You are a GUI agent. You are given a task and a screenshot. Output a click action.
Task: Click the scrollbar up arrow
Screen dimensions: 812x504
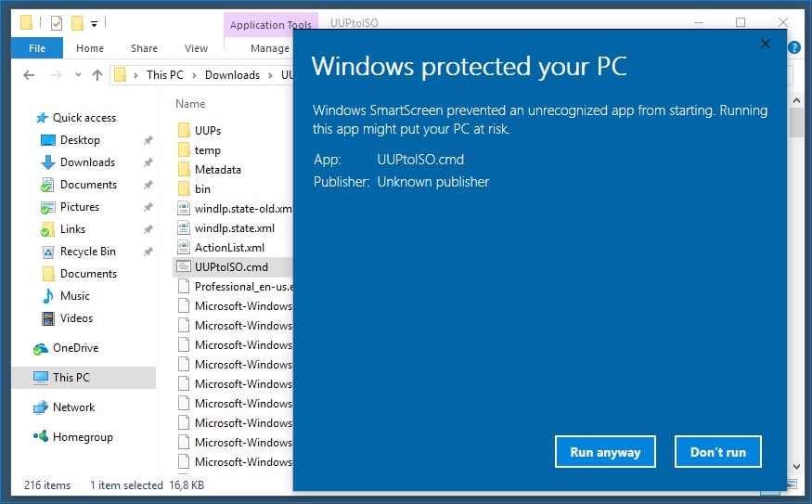coord(796,100)
